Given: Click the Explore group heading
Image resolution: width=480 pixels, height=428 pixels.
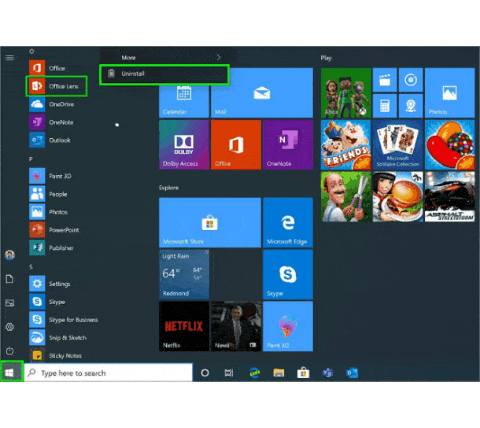Looking at the screenshot, I should point(169,188).
